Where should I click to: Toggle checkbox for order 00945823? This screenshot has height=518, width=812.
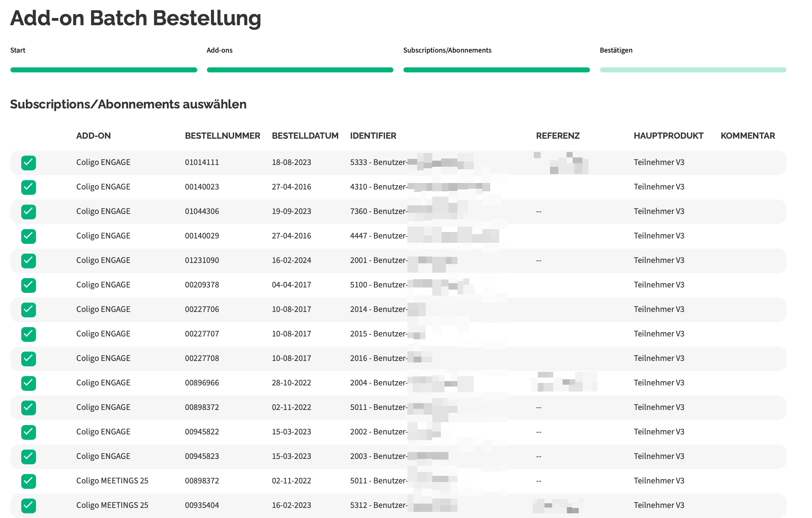pos(28,457)
